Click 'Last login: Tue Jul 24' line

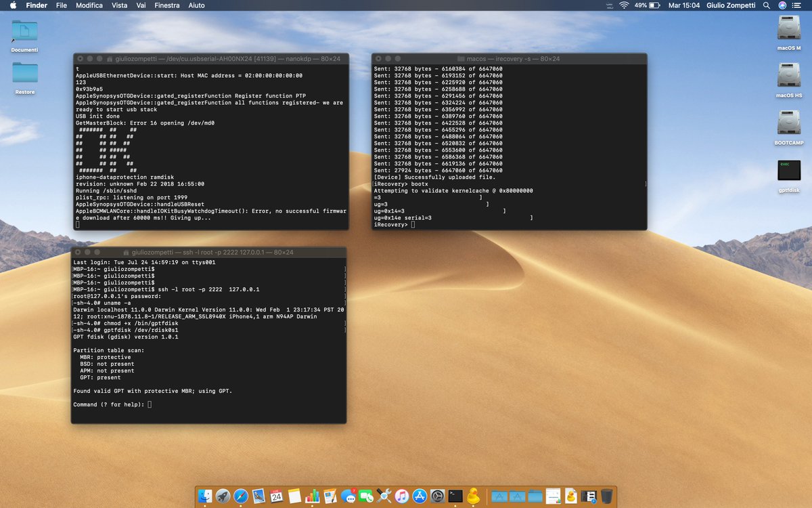[x=144, y=262]
